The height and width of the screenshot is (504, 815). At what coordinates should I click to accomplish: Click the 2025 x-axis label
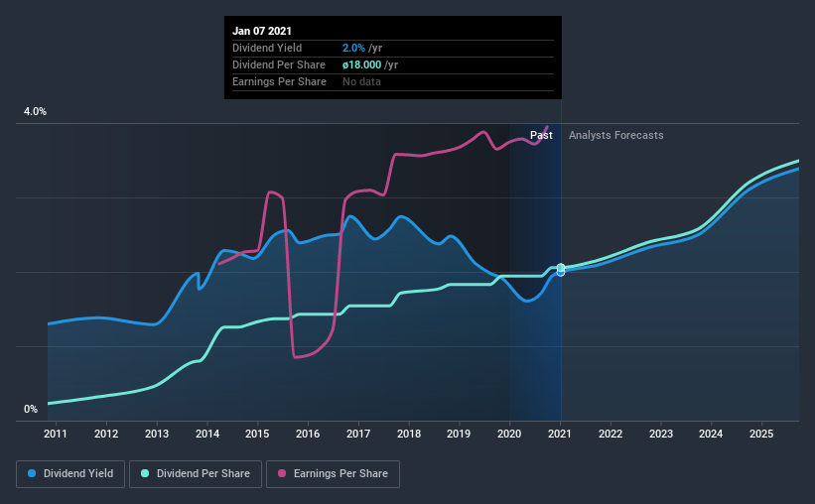[761, 434]
